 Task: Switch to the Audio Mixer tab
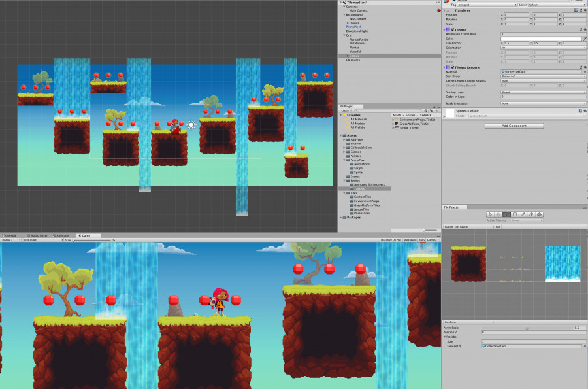37,235
